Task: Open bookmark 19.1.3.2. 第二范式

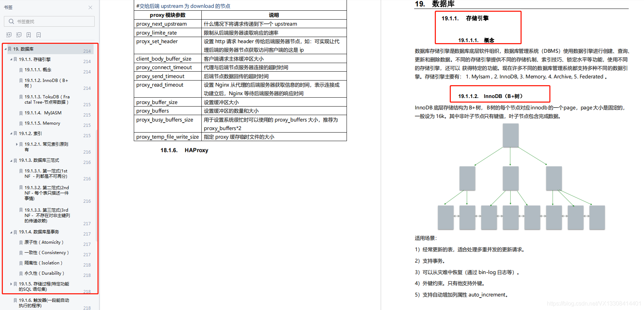Action: (x=47, y=193)
